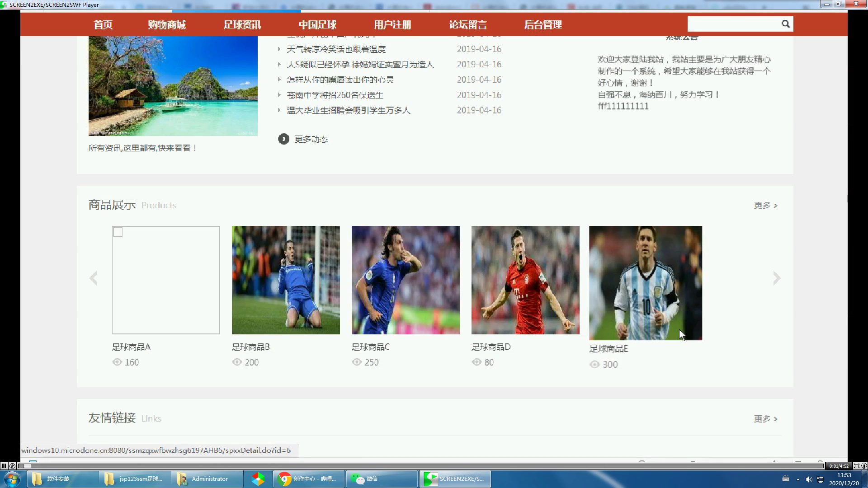Open news 温大毕业生招聘会吸引学生万多人
The height and width of the screenshot is (488, 868).
pyautogui.click(x=349, y=110)
